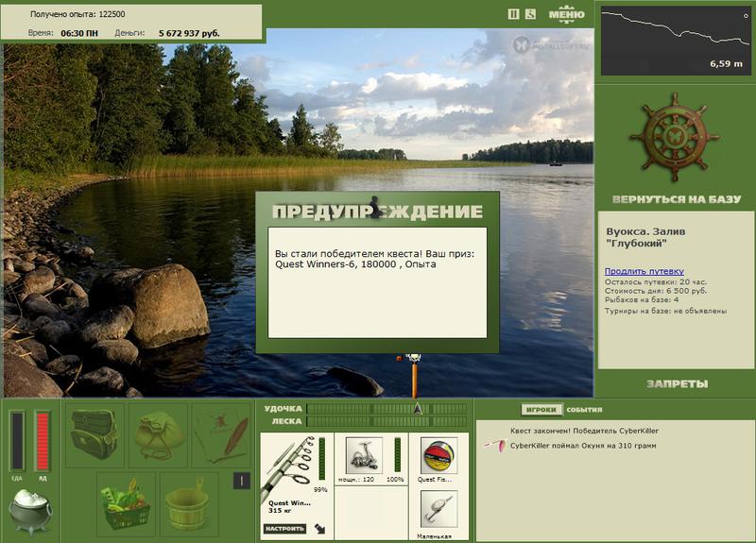Click the УДОЧКА rod tension bar
This screenshot has height=543, width=756.
coord(387,409)
